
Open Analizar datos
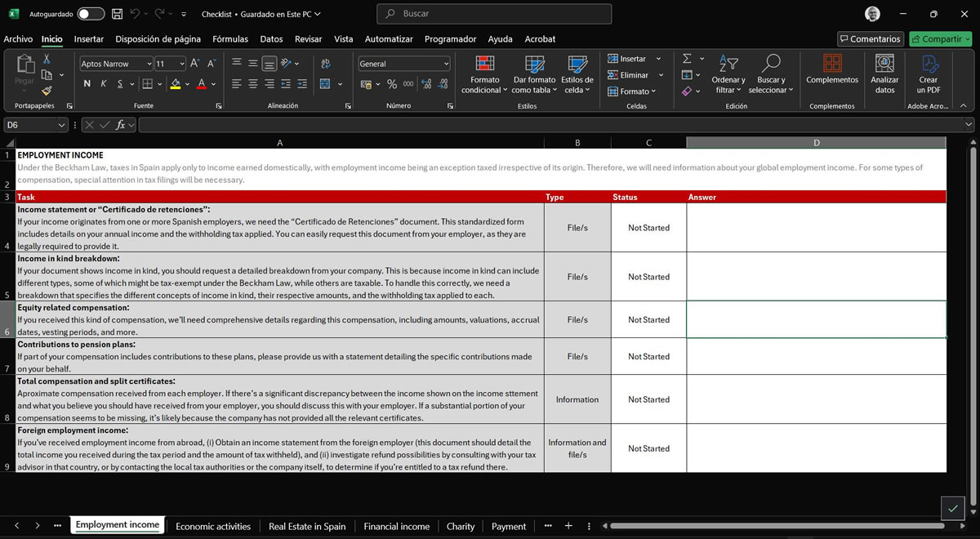coord(884,74)
